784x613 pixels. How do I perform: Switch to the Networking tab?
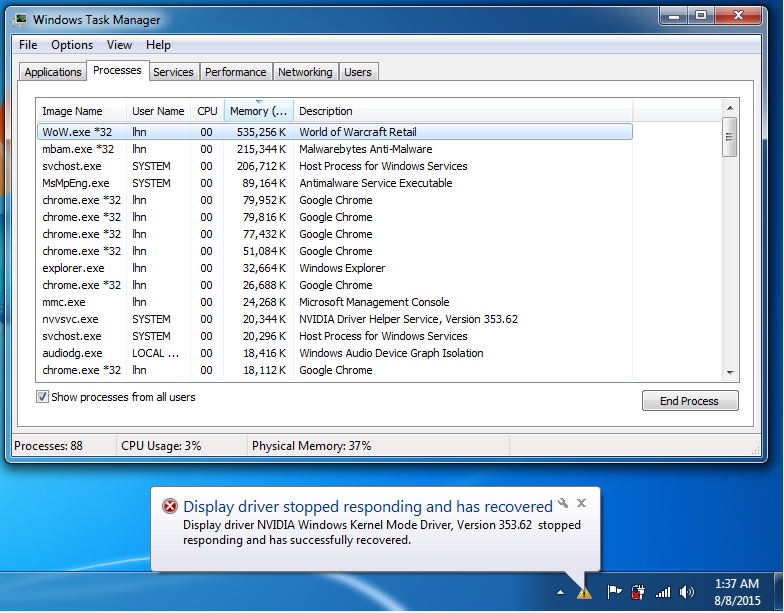click(x=305, y=72)
